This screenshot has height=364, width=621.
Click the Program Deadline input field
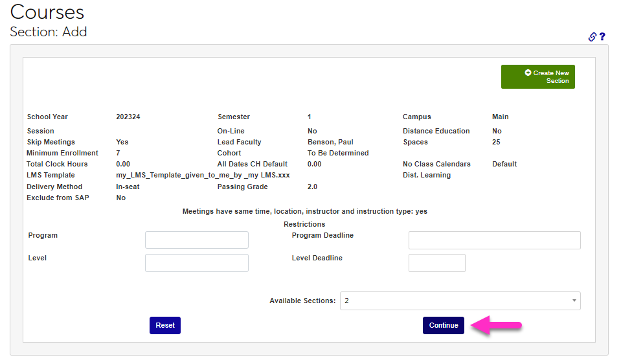(x=495, y=240)
